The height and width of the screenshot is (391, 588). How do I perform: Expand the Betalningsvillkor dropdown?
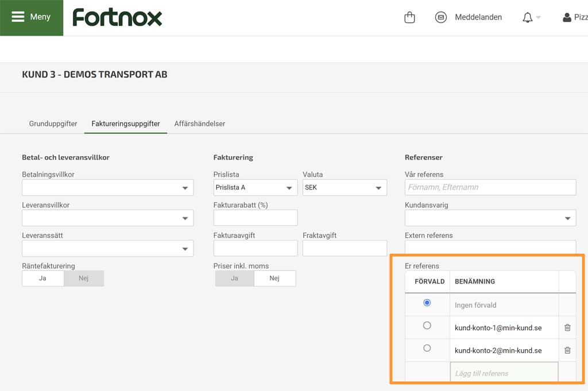point(107,187)
